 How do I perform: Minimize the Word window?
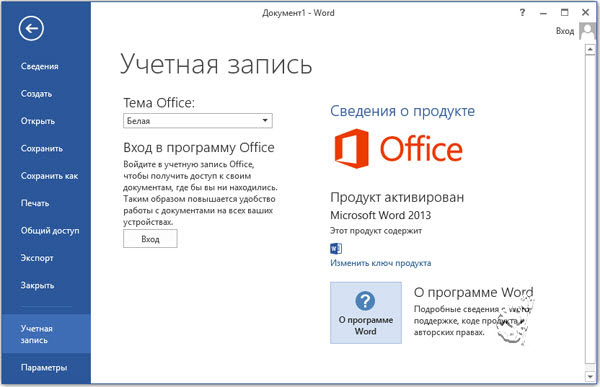pyautogui.click(x=543, y=13)
